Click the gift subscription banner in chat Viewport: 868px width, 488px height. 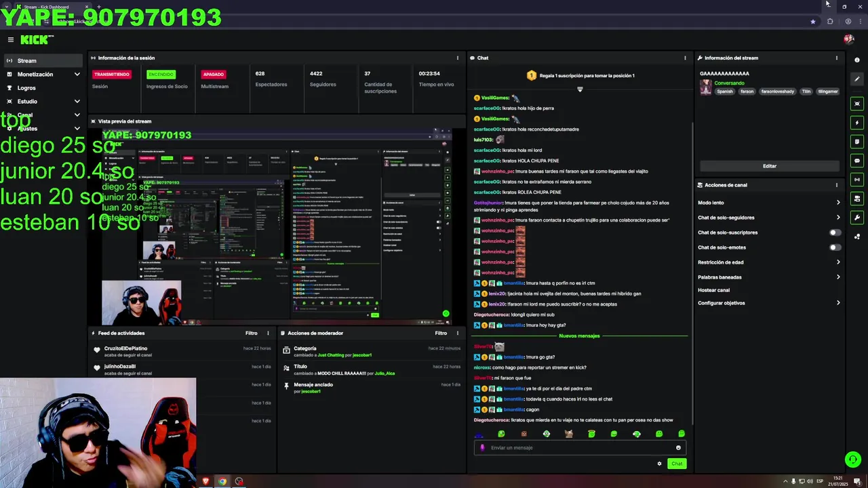click(x=581, y=75)
